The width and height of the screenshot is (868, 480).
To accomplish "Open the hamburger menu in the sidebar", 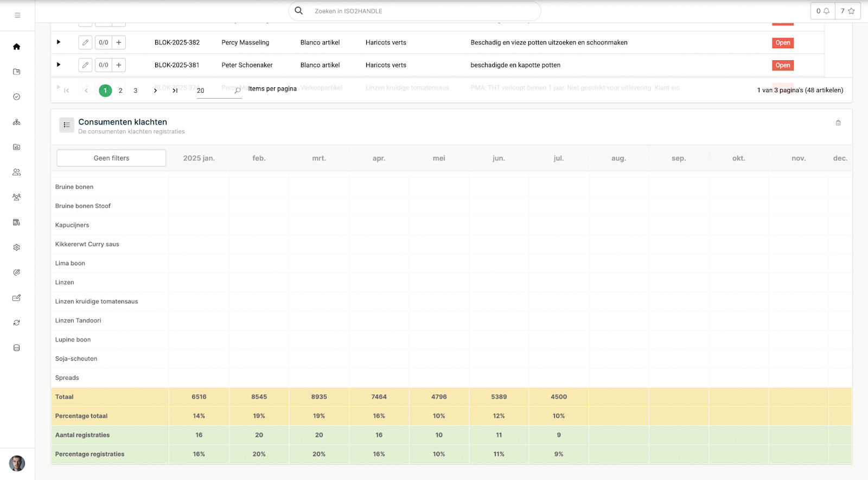I will (x=17, y=15).
